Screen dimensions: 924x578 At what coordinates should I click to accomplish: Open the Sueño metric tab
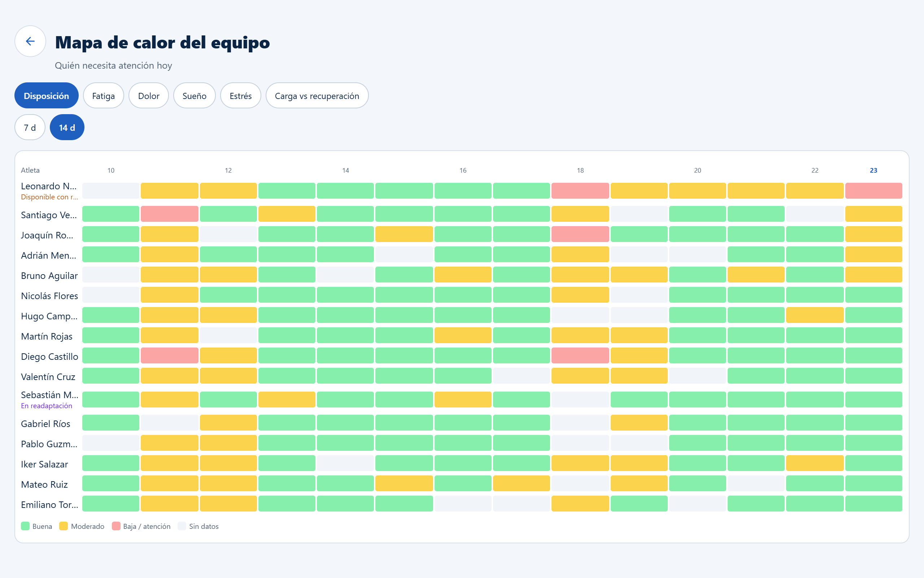point(194,96)
